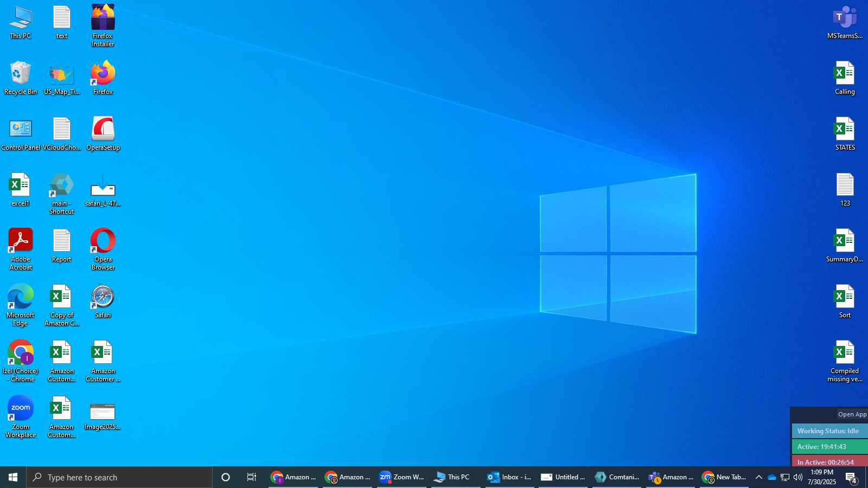Select the Compiled missing ve... Excel file

pyautogui.click(x=845, y=362)
